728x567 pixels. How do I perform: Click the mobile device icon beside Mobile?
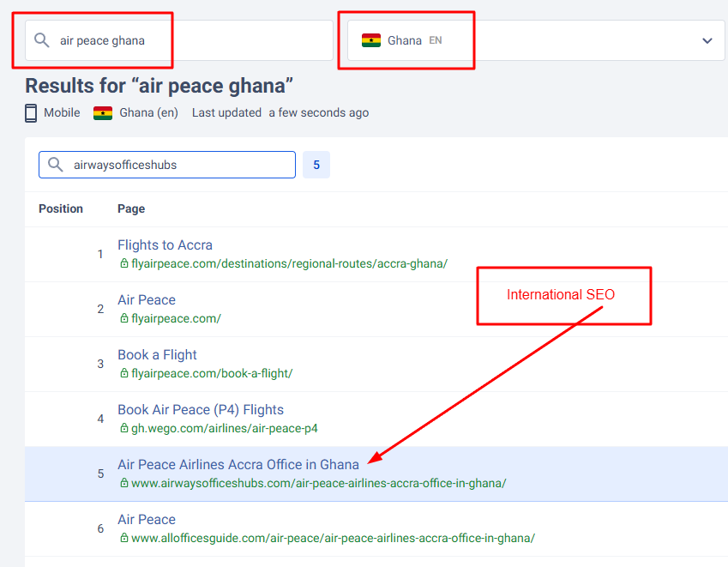31,113
